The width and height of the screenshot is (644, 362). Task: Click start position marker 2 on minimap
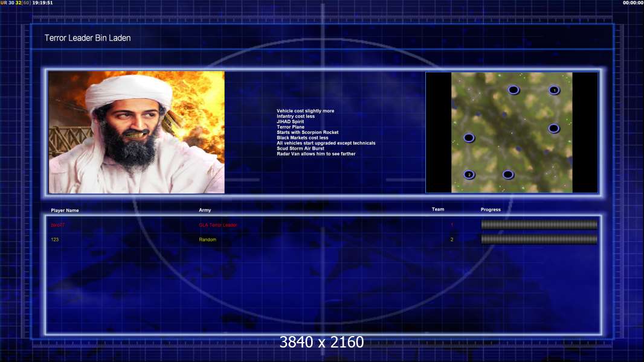[x=469, y=175]
